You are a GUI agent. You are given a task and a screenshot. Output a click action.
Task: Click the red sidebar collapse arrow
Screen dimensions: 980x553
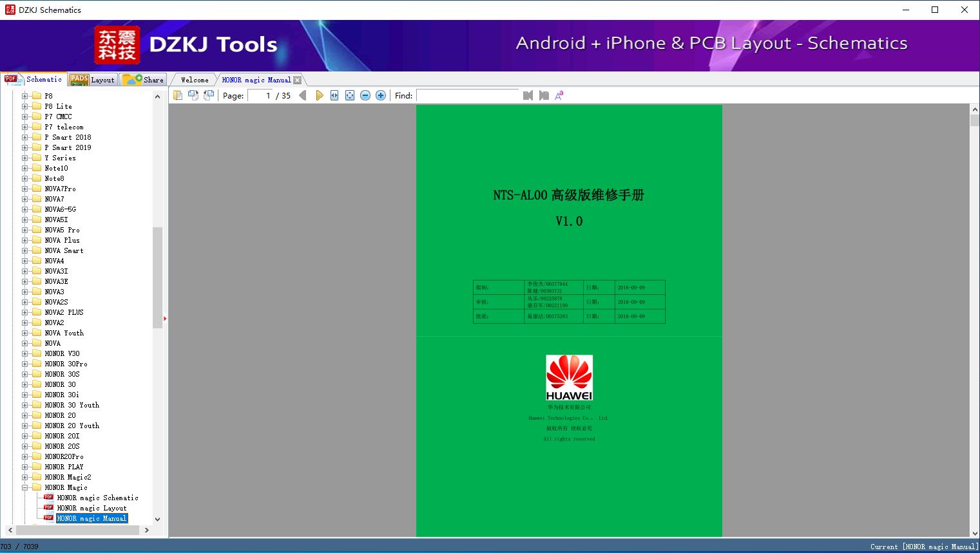[x=165, y=319]
